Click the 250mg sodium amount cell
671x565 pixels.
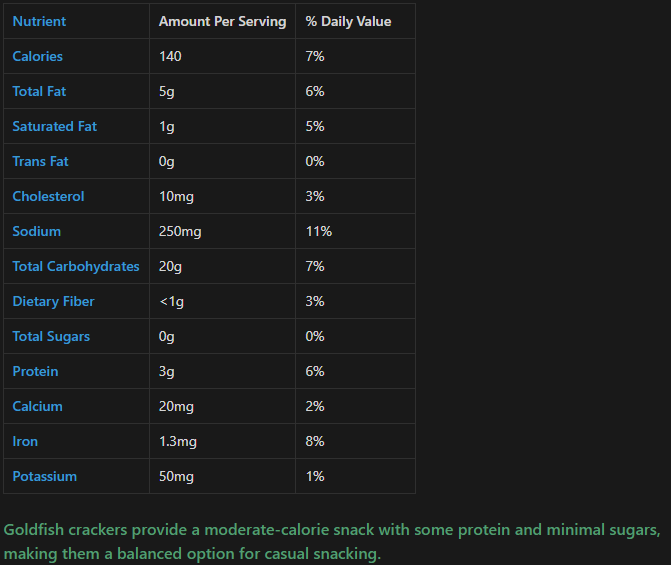click(180, 231)
